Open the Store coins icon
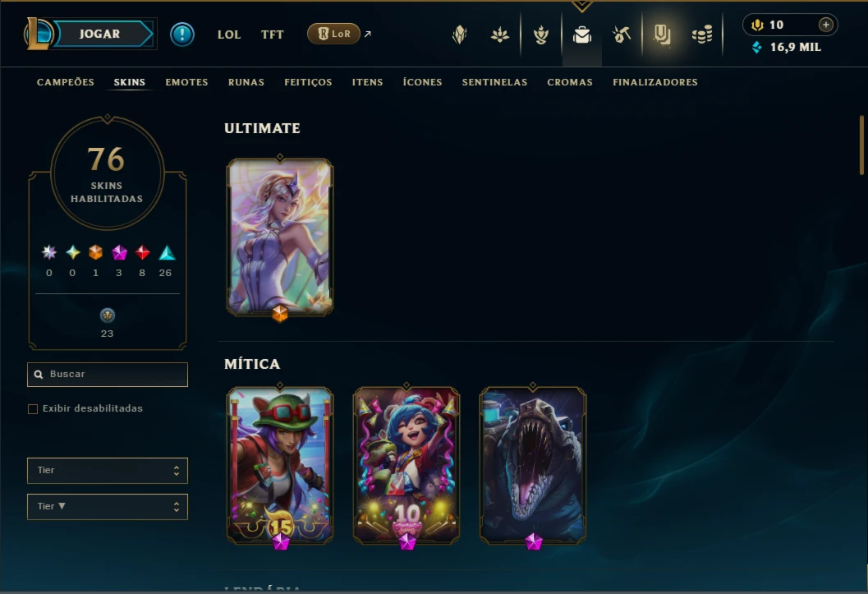Screen dimensions: 868x594 [702, 35]
